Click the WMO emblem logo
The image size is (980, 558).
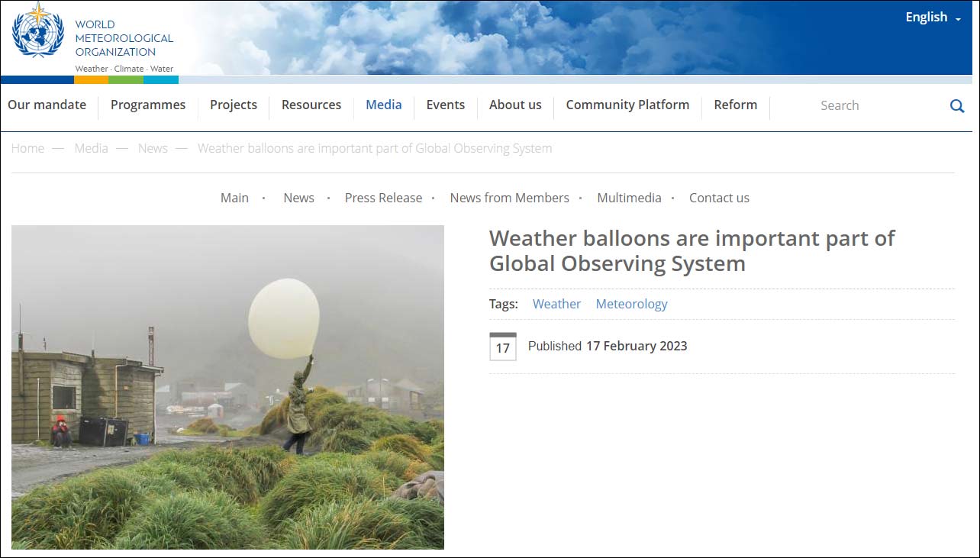(x=38, y=31)
